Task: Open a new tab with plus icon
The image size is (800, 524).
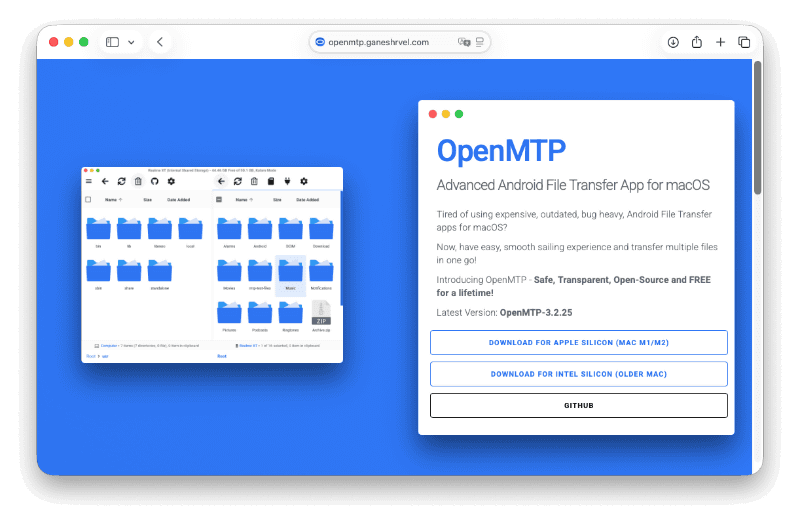Action: tap(720, 42)
